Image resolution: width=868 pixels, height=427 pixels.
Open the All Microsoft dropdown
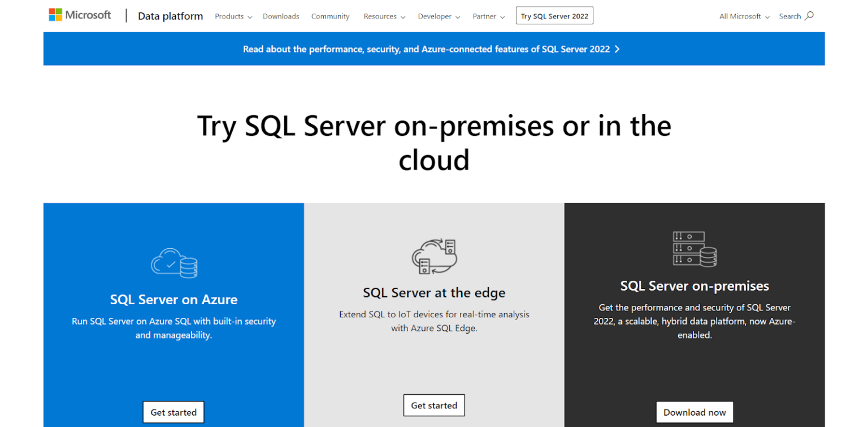click(x=743, y=16)
